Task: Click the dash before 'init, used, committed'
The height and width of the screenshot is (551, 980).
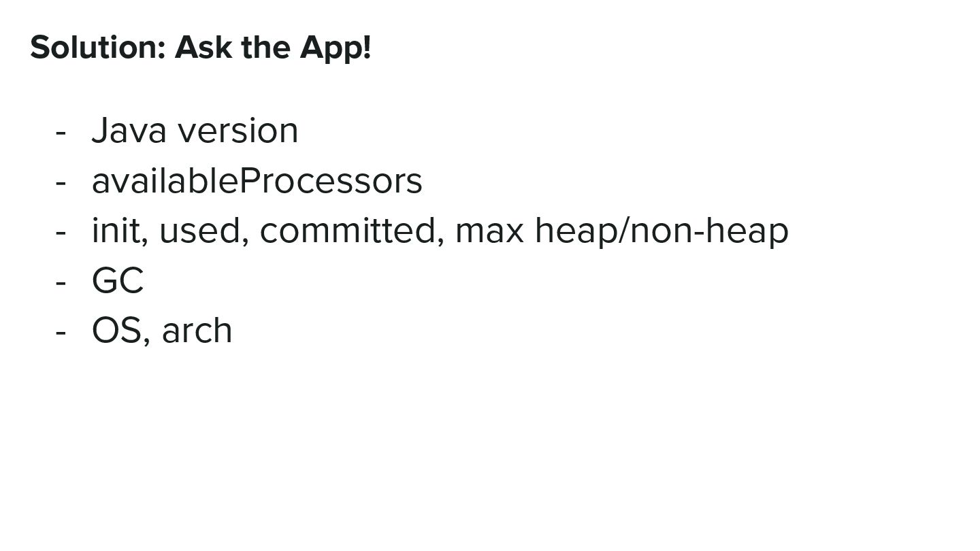Action: pos(61,232)
